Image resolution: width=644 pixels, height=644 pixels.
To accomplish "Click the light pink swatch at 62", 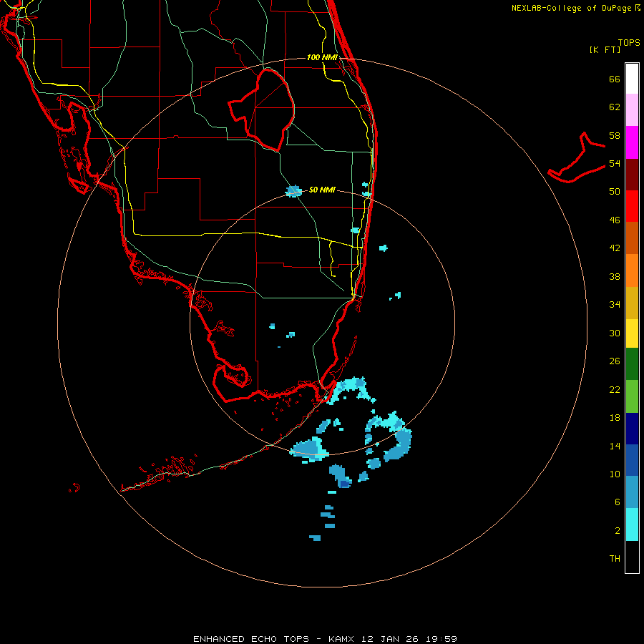I will [632, 109].
